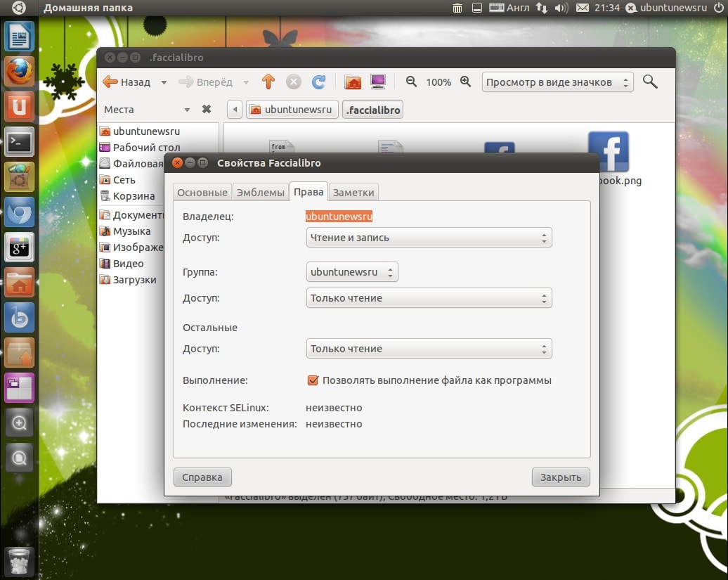This screenshot has height=580, width=728.
Task: Launch Firefox from the launcher
Action: tap(19, 72)
